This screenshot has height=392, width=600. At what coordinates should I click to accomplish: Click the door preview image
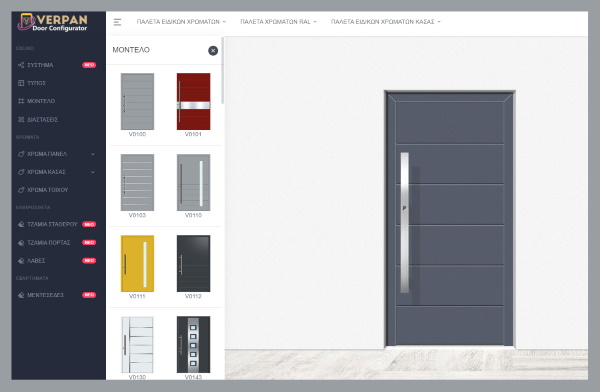450,219
